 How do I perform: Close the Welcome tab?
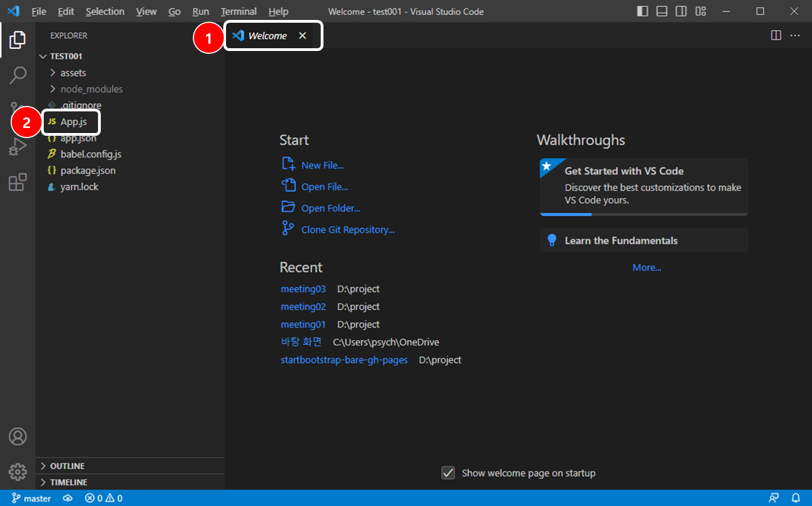[x=302, y=35]
